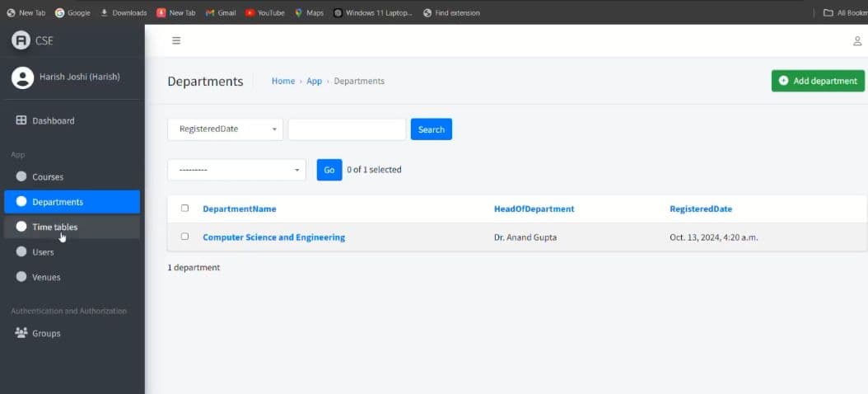Click the hamburger sidebar toggle icon
Image resolution: width=868 pixels, height=394 pixels.
pos(176,40)
